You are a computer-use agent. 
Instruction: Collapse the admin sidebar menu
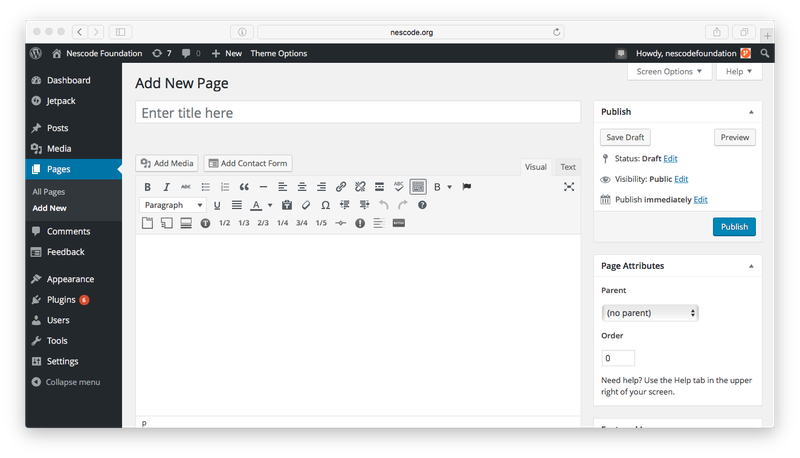pos(66,382)
